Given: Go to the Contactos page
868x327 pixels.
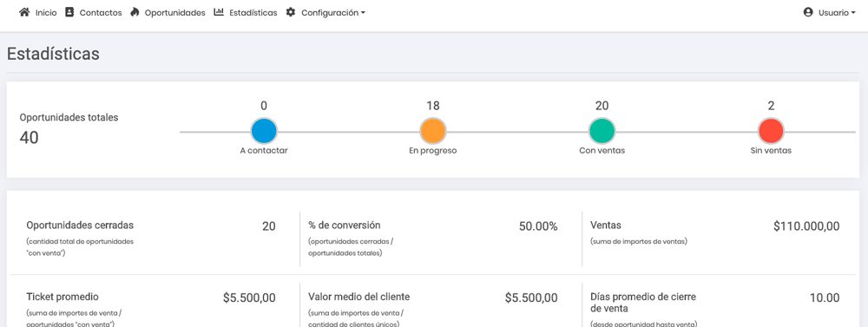Looking at the screenshot, I should (101, 13).
